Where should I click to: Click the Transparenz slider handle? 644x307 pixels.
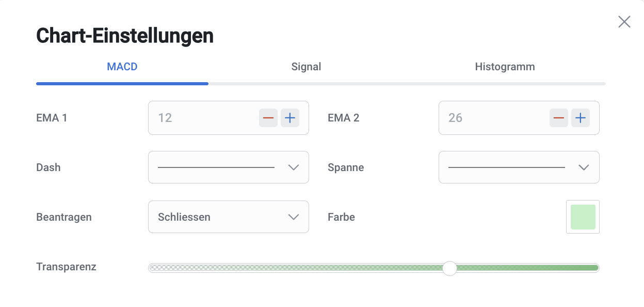point(450,268)
